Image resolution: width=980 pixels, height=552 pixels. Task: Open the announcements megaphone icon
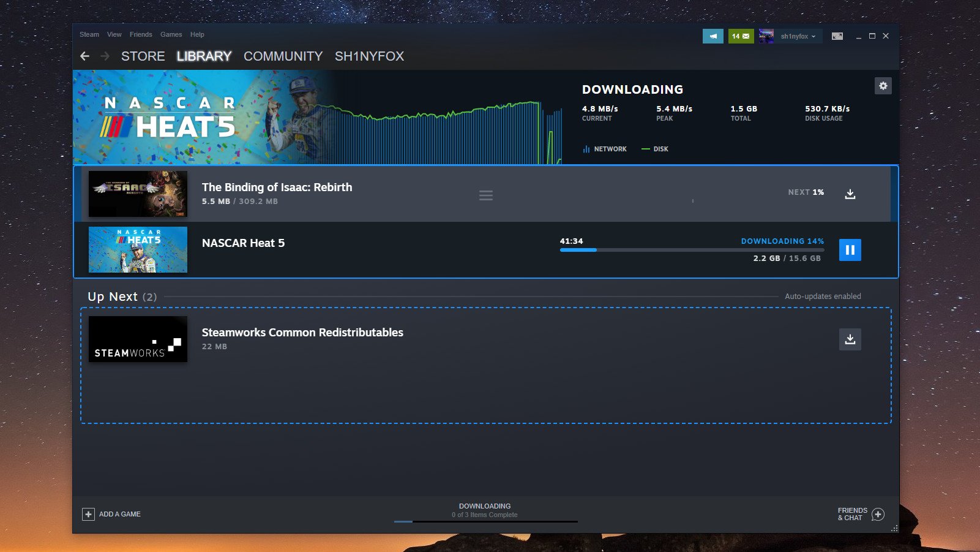pos(713,36)
